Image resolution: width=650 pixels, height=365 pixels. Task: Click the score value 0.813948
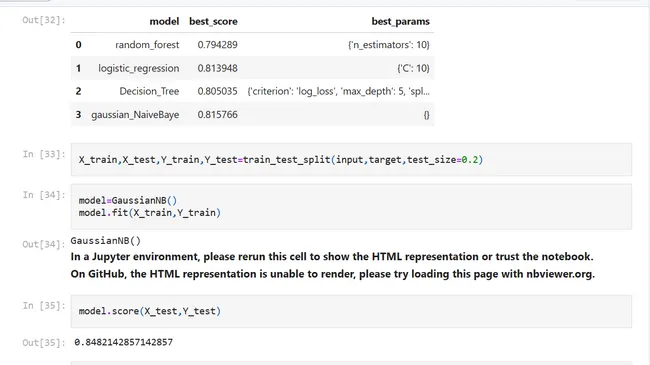[217, 68]
